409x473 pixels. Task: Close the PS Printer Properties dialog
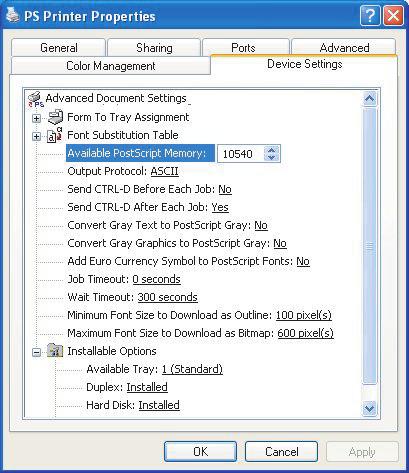393,16
